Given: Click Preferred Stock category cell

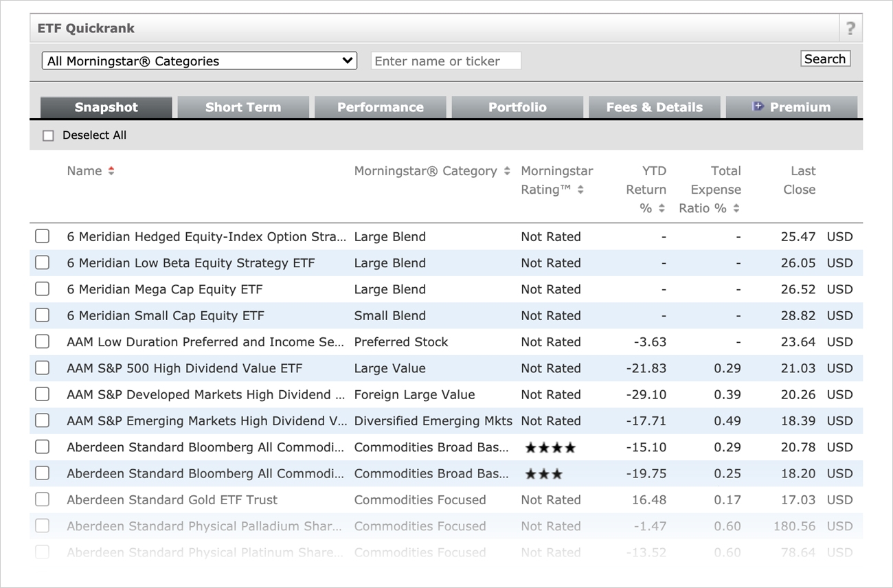Looking at the screenshot, I should pos(401,342).
